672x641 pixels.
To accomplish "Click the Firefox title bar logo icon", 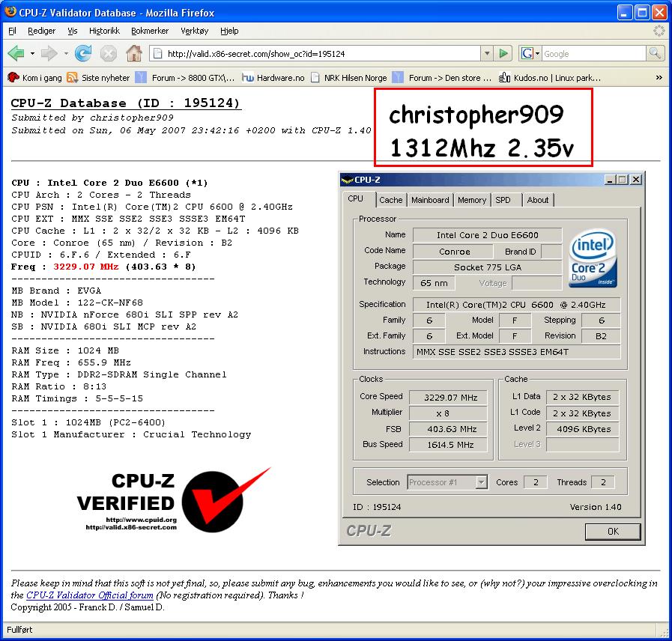I will (x=10, y=11).
